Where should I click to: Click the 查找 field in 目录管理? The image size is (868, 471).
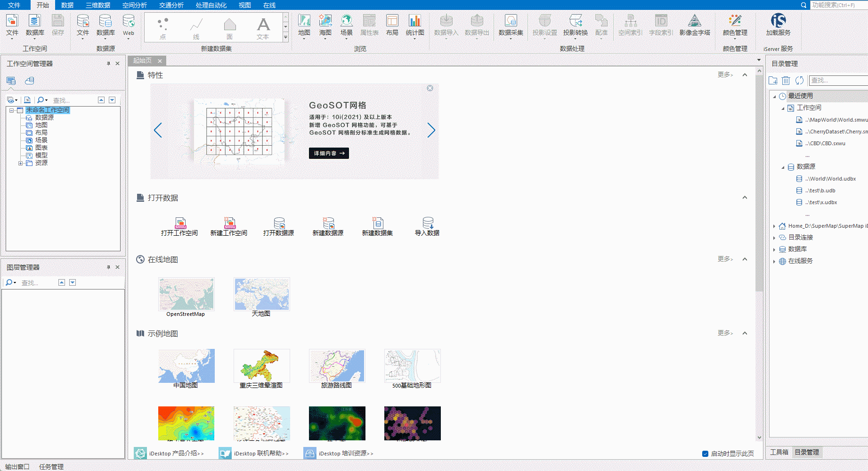[x=838, y=81]
